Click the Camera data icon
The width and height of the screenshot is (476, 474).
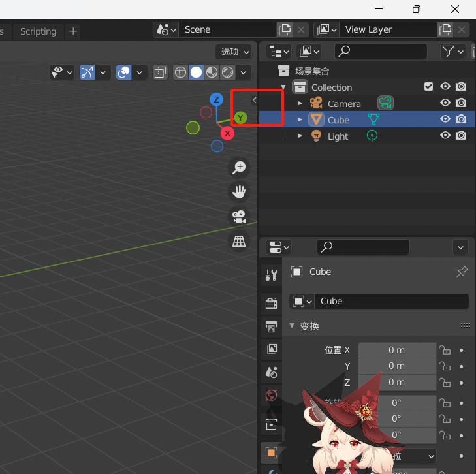[x=385, y=103]
